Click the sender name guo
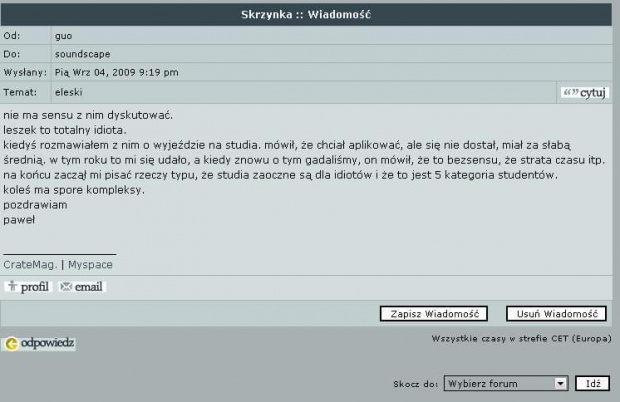This screenshot has width=620, height=402. pyautogui.click(x=63, y=35)
